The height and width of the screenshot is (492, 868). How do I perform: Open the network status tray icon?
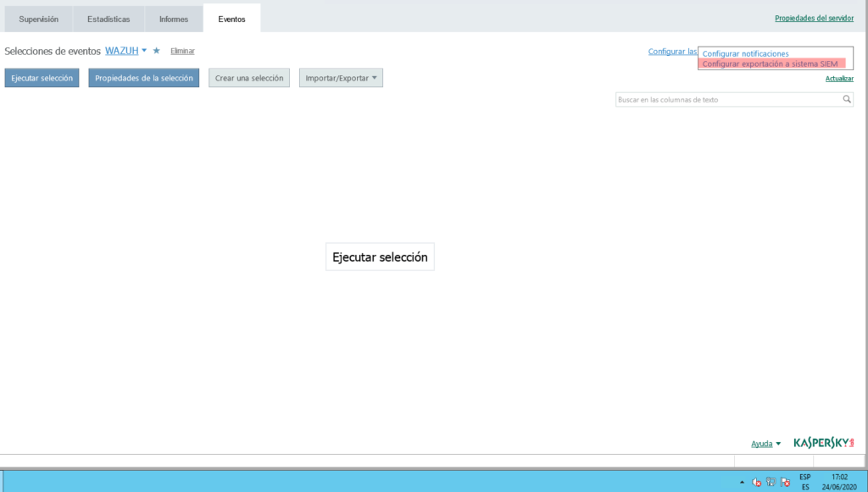pyautogui.click(x=771, y=482)
